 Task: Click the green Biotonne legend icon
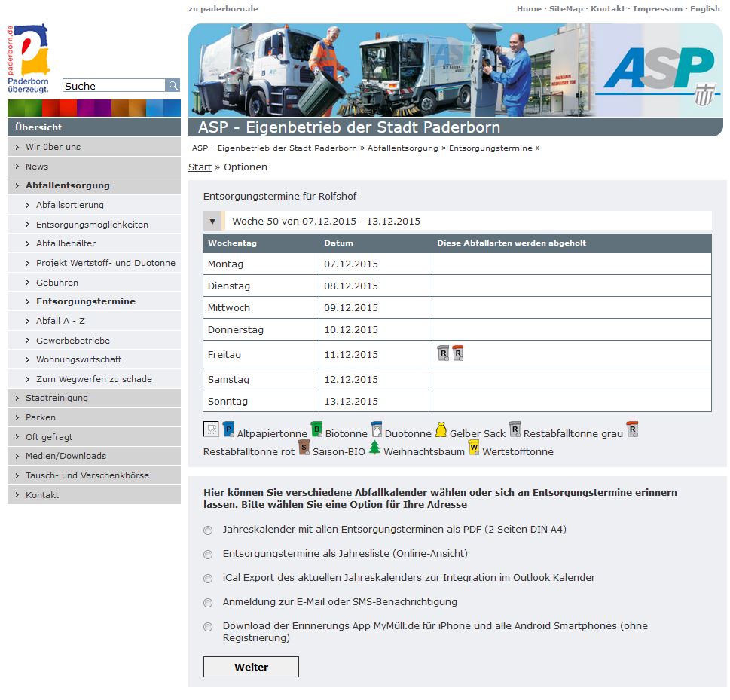316,429
